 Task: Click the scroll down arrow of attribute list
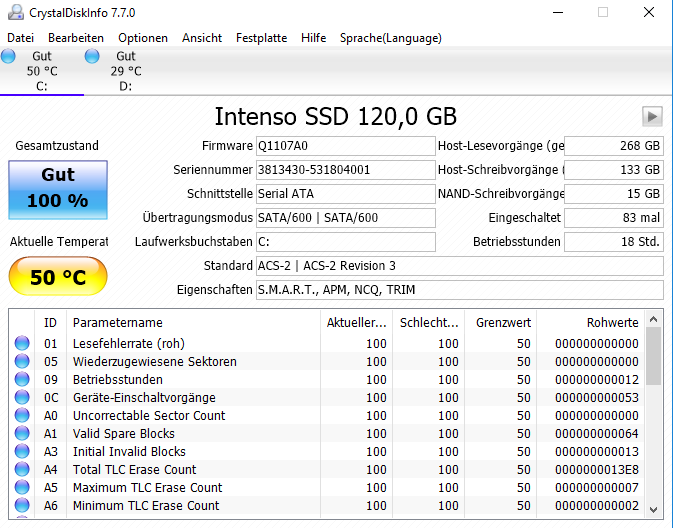(653, 510)
